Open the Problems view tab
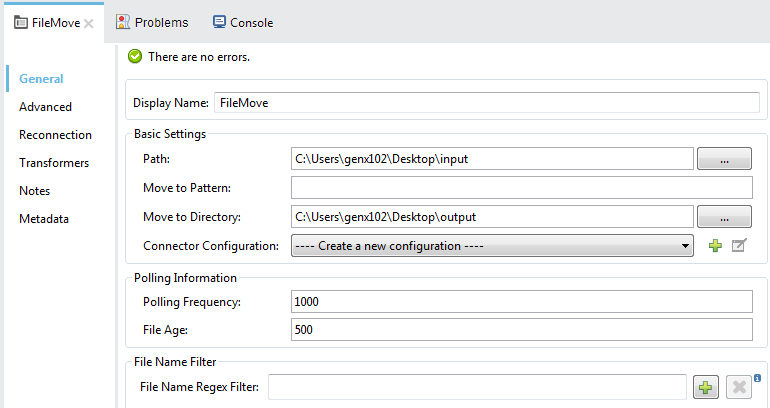The image size is (770, 408). [x=151, y=22]
